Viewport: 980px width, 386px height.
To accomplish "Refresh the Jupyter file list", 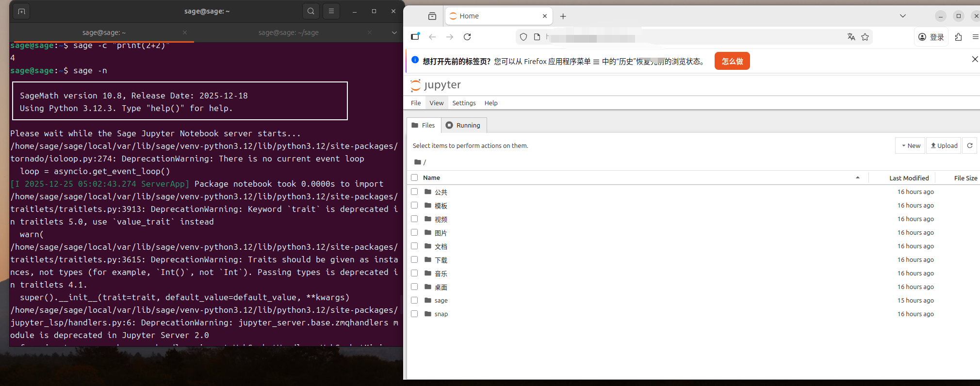I will (970, 145).
